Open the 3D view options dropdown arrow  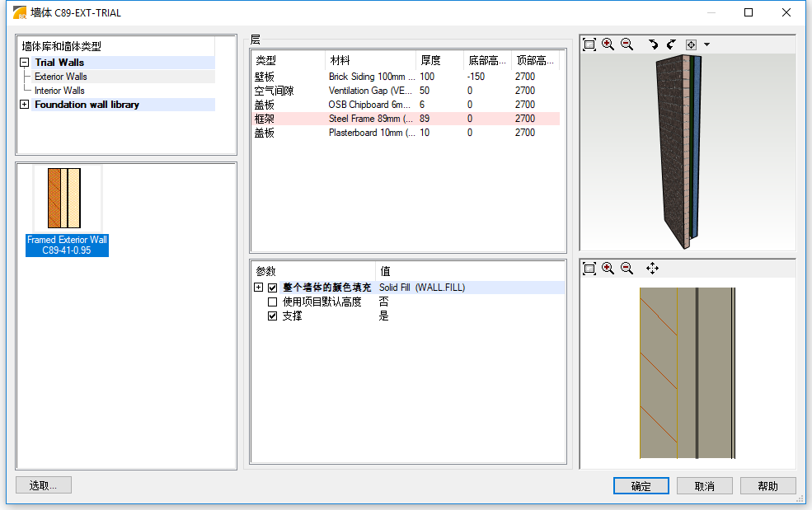pos(706,44)
